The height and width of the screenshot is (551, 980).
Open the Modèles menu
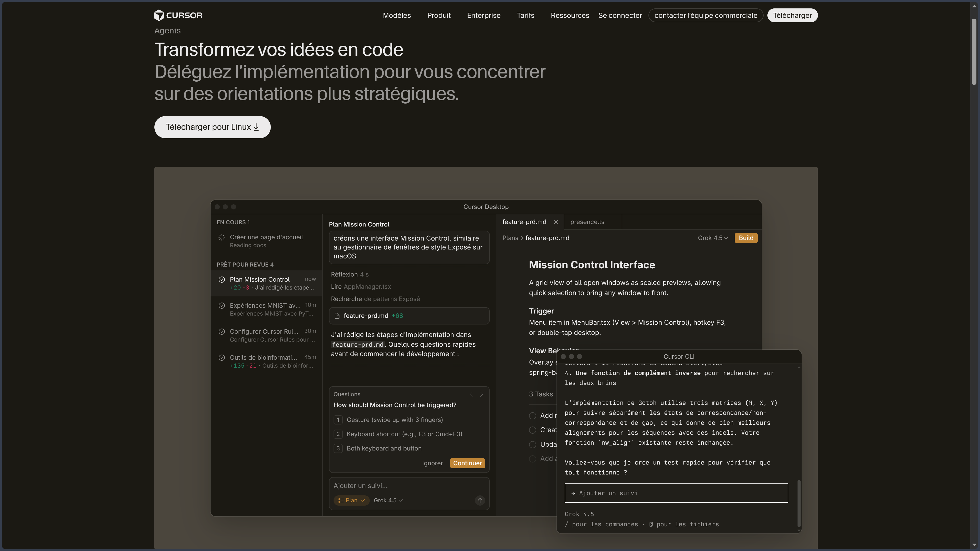[397, 15]
